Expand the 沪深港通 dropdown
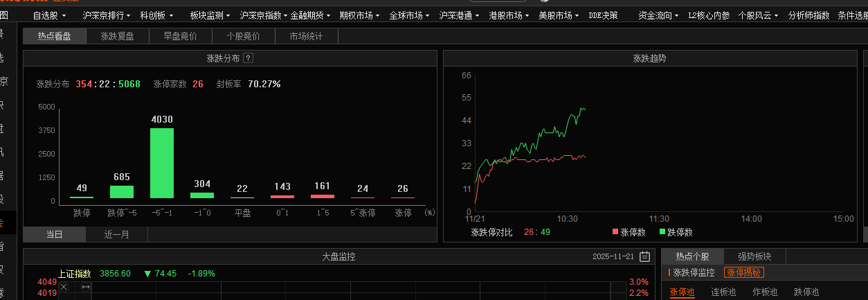The width and height of the screenshot is (868, 300). click(460, 15)
